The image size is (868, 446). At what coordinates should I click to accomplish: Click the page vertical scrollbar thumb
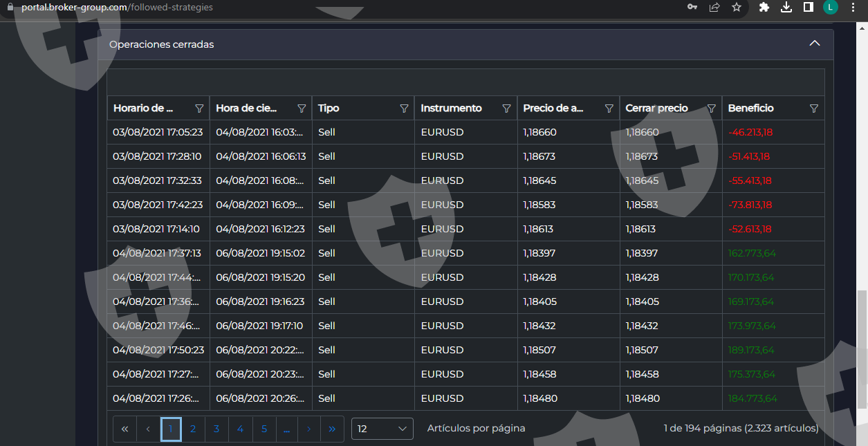(862, 346)
